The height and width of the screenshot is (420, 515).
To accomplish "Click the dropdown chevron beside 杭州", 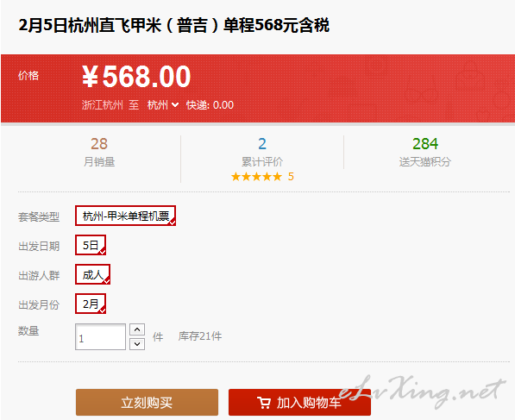I will (175, 105).
